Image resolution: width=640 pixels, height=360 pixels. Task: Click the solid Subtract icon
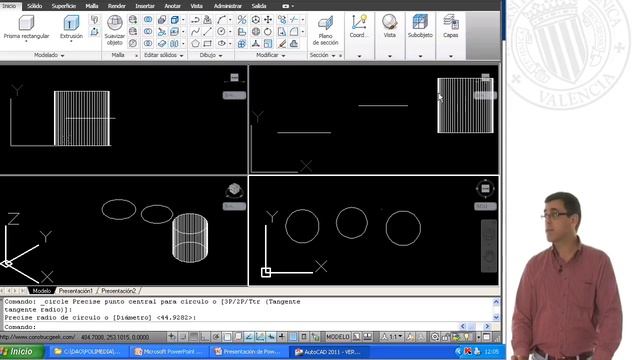pyautogui.click(x=148, y=31)
